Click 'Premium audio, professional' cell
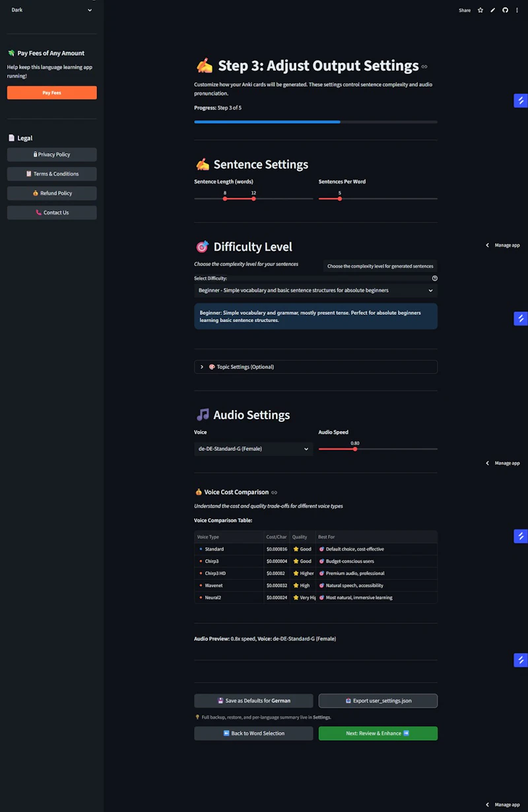528x812 pixels. (376, 573)
